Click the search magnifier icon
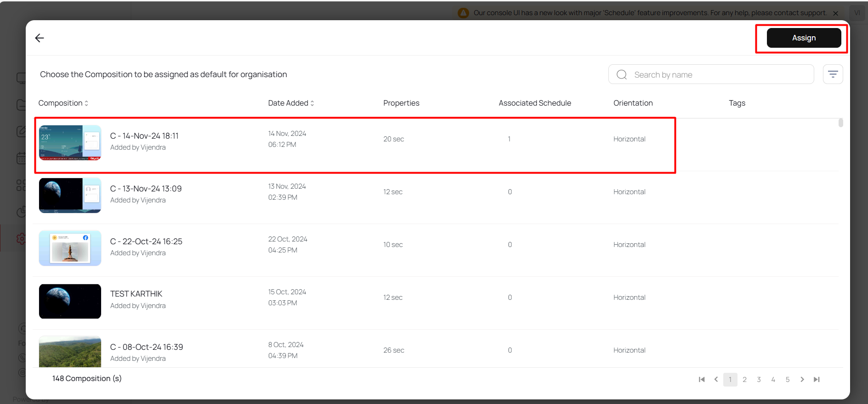Viewport: 868px width, 404px height. point(622,75)
